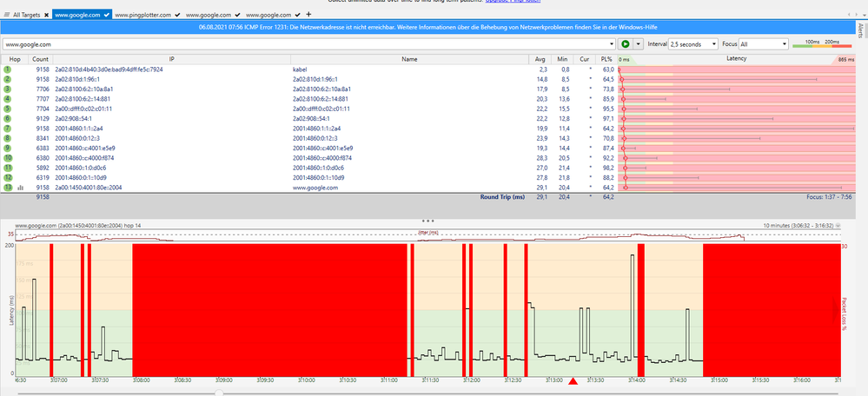This screenshot has height=396, width=868.
Task: Select the All Targets tab
Action: click(25, 15)
